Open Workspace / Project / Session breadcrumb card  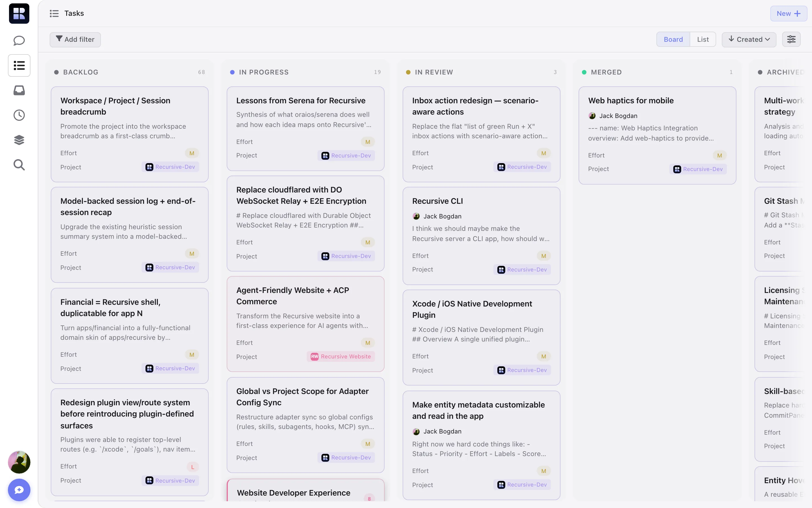[x=129, y=134]
